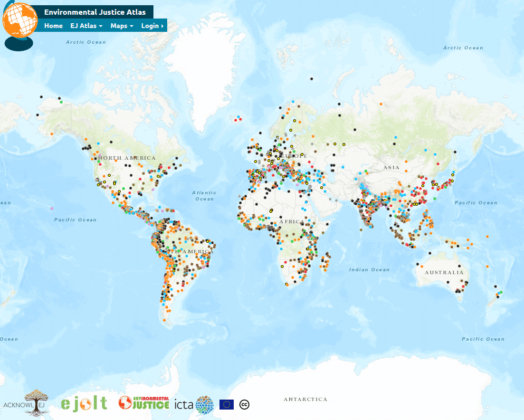This screenshot has width=524, height=420.
Task: Select the green marker in northern Alaska
Action: [x=61, y=102]
